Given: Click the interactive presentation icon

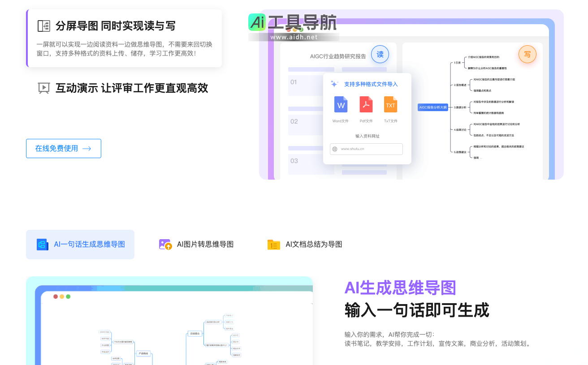Looking at the screenshot, I should 43,88.
